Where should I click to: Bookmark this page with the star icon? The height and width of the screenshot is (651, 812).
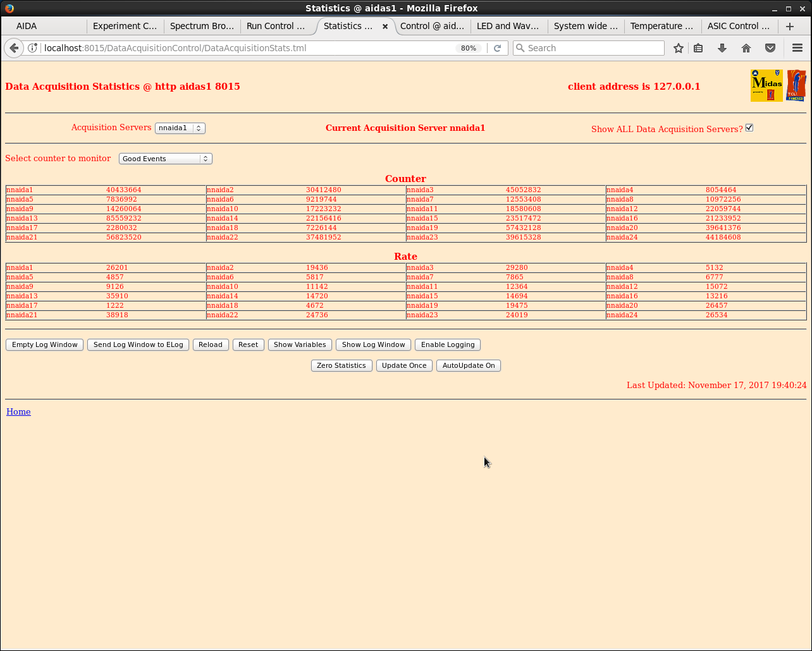point(679,48)
